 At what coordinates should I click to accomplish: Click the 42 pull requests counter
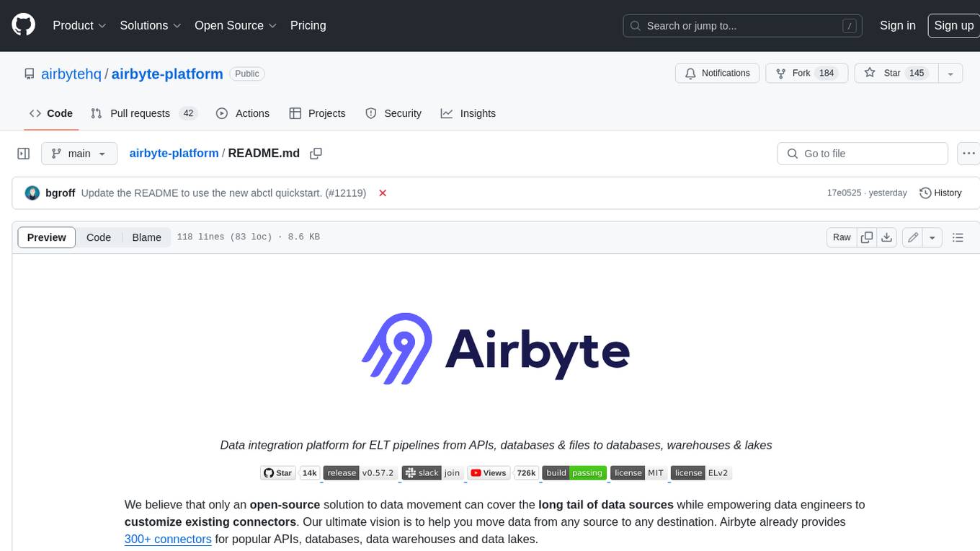point(188,113)
